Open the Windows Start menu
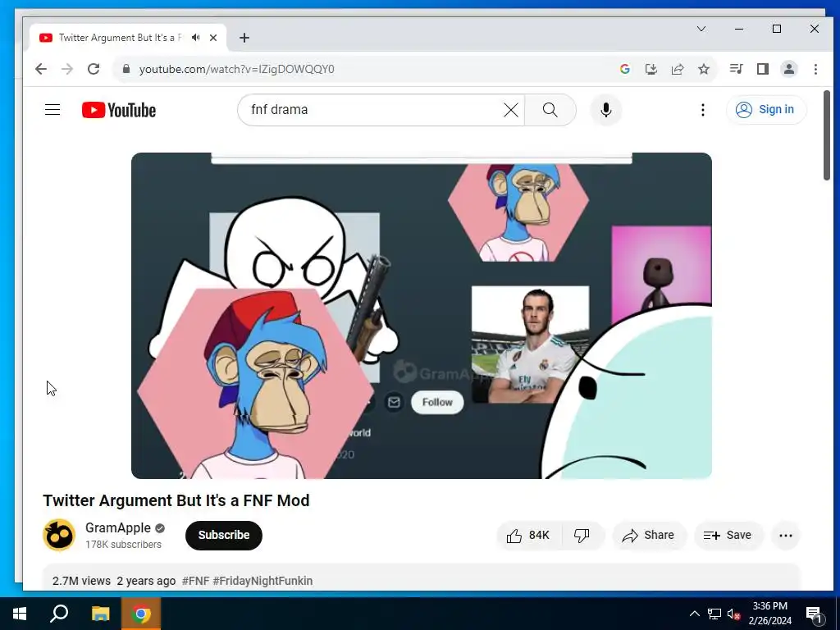Viewport: 840px width, 630px height. 20,614
